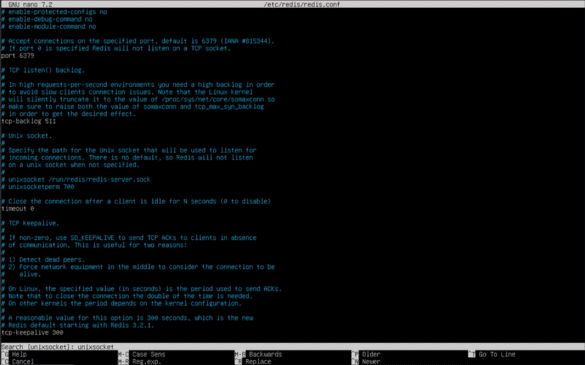585x365 pixels.
Task: Click the '# Unix socket.' comment line
Action: pyautogui.click(x=26, y=136)
